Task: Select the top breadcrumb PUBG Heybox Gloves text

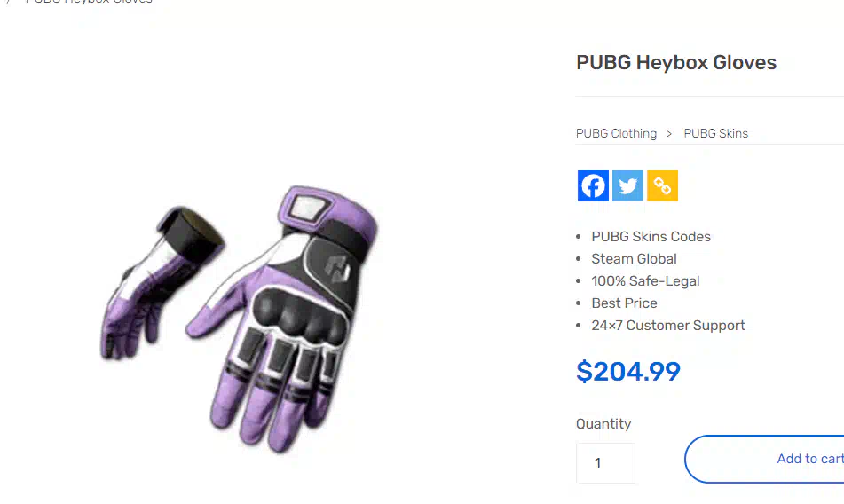Action: 89,2
